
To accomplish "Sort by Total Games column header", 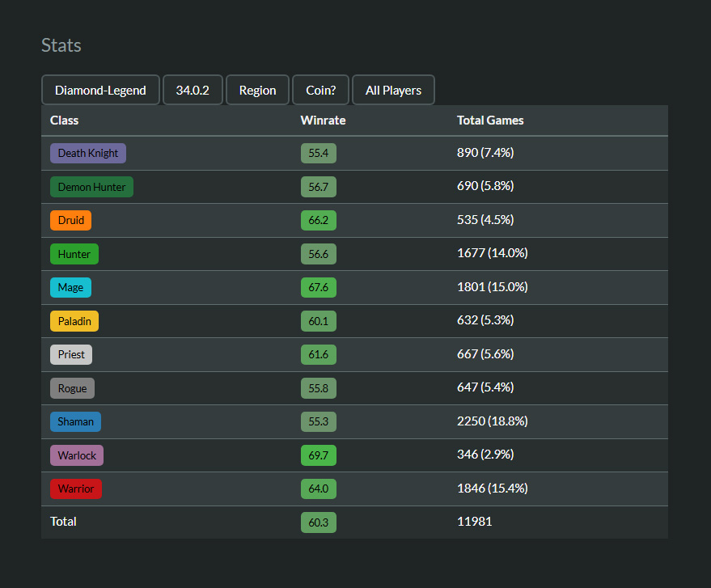I will coord(490,121).
